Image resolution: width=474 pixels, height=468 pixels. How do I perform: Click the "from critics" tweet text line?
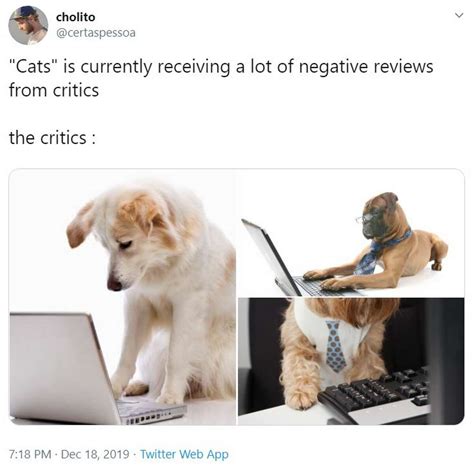coord(54,90)
